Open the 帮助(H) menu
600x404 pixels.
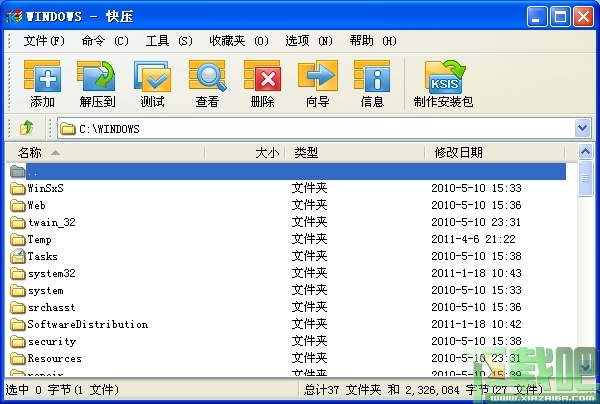(373, 41)
